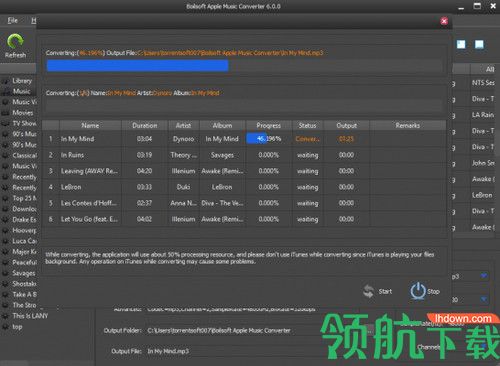This screenshot has height=366, width=500.
Task: Select the Savages playlist in the sidebar
Action: (x=23, y=273)
